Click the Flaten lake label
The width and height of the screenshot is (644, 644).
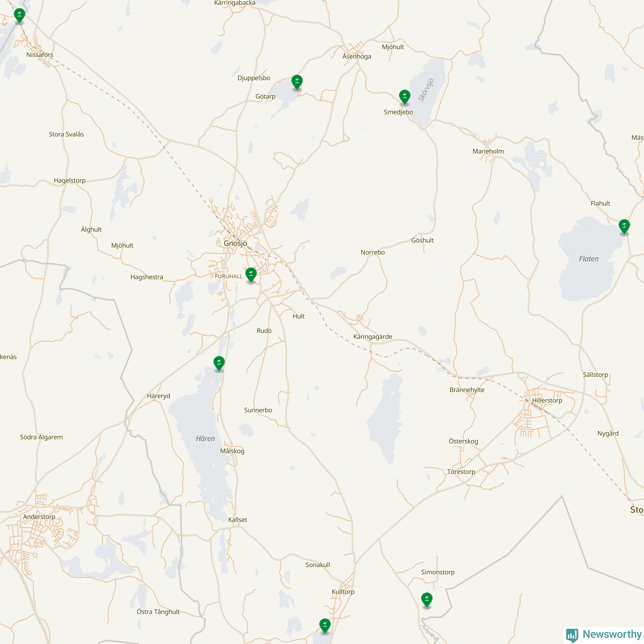pos(589,259)
